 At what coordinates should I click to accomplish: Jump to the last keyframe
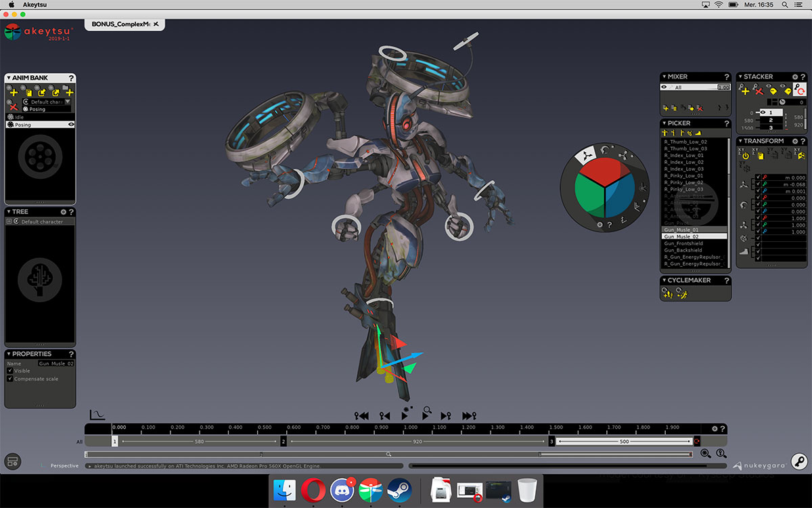click(x=469, y=416)
